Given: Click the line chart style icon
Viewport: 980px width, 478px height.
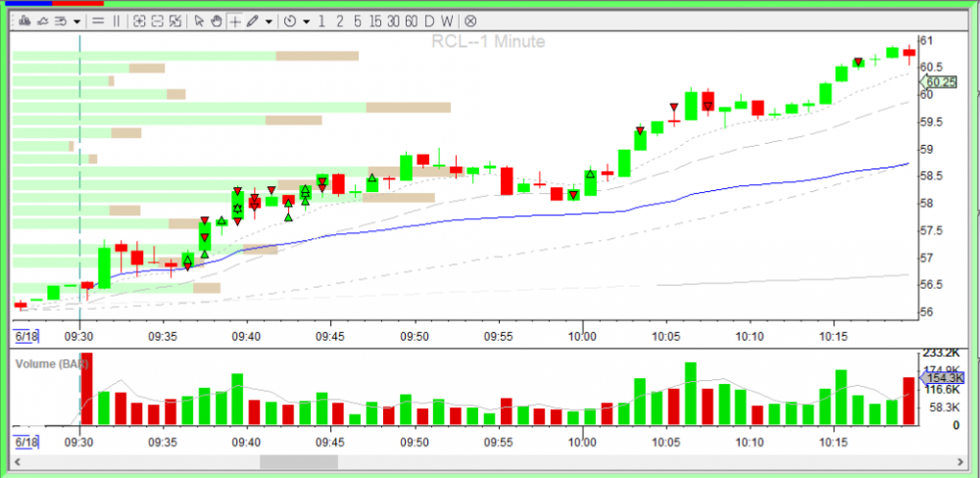Looking at the screenshot, I should coord(42,21).
